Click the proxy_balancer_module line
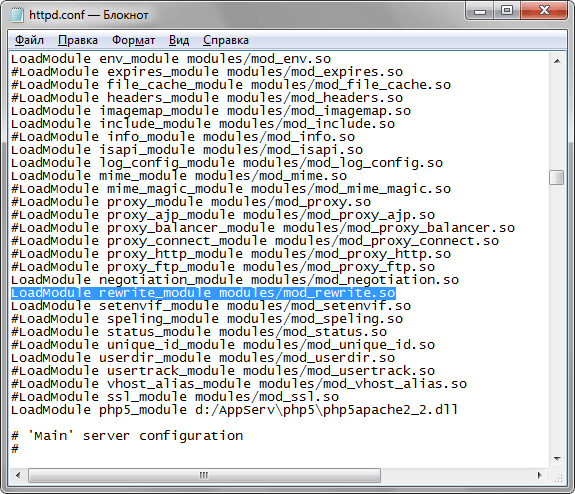Viewport: 575px width, 494px height. [x=263, y=228]
